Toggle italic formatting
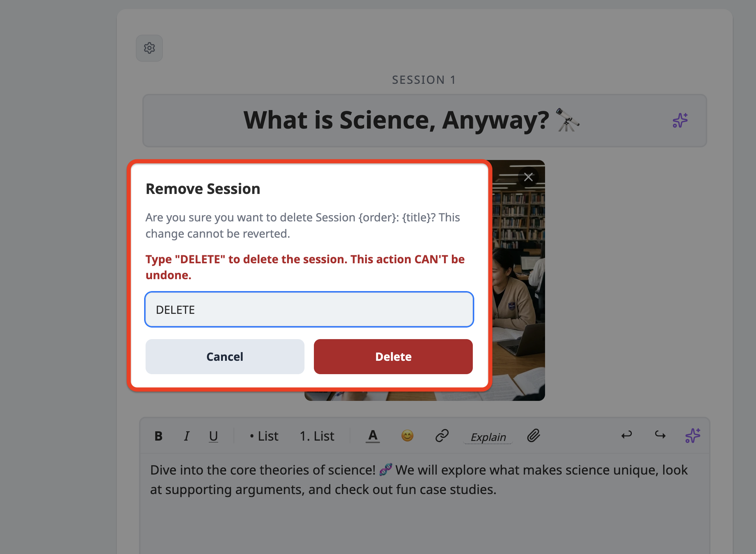The image size is (756, 554). [x=186, y=436]
